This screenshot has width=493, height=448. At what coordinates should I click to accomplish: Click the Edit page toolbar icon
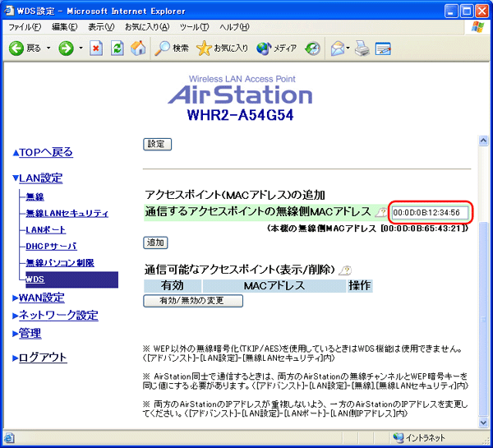point(383,48)
